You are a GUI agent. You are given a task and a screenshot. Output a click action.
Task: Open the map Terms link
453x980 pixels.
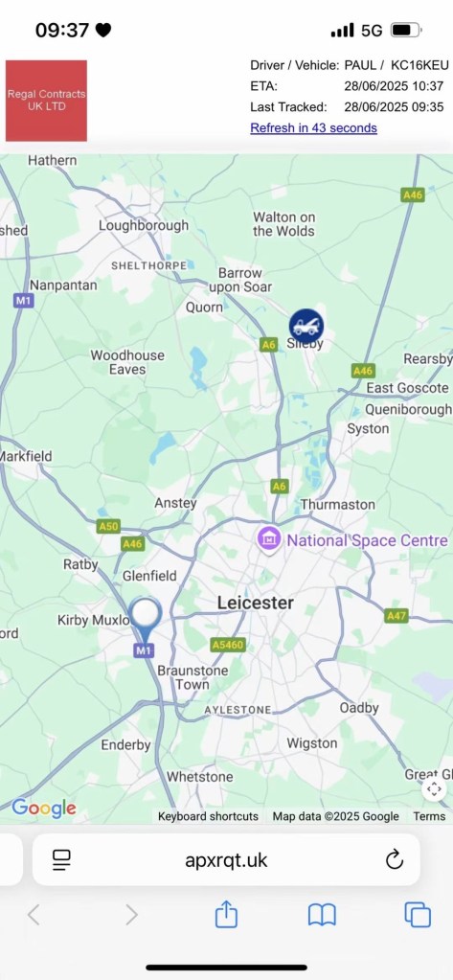429,816
